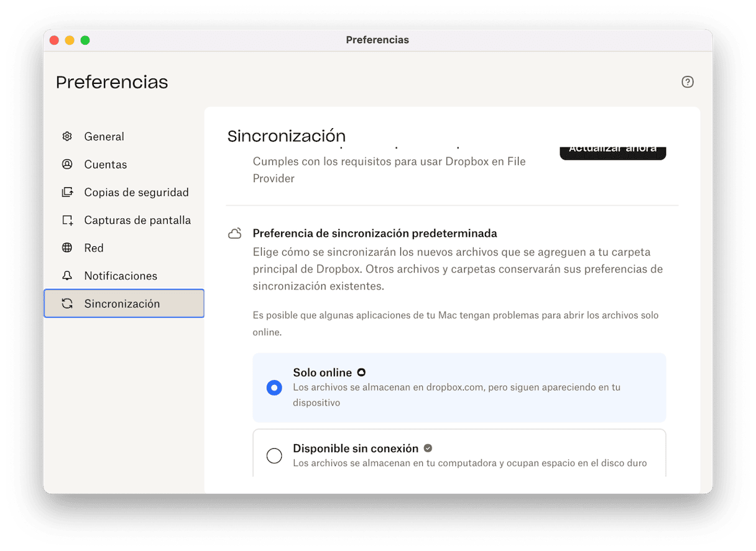Click the General gear icon
The width and height of the screenshot is (756, 551).
(67, 137)
